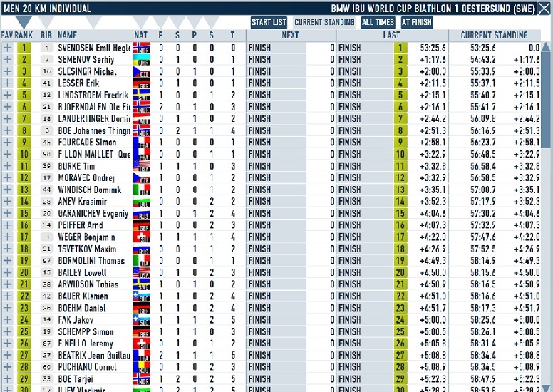Switch to AT FINISH tab

[x=416, y=22]
